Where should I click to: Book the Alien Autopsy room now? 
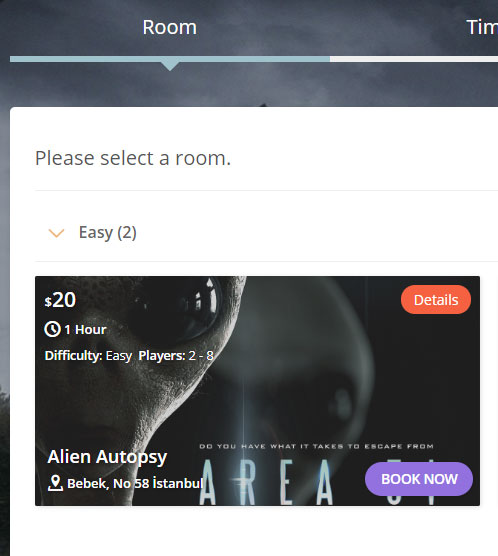pos(419,479)
